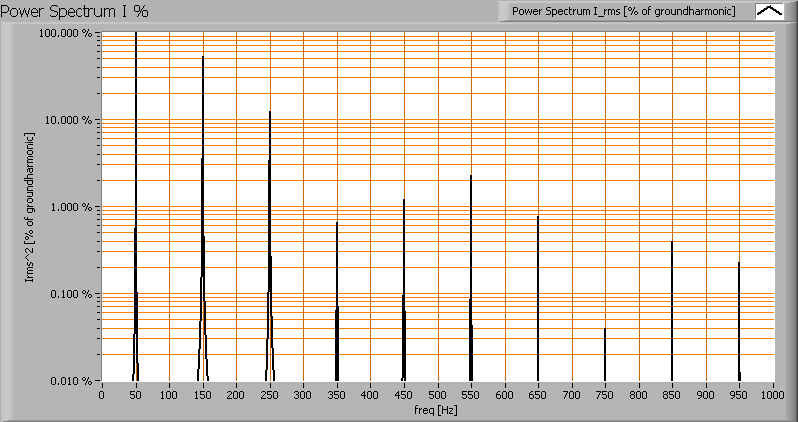
Task: Click the 0 x-axis minimum value
Action: (102, 395)
